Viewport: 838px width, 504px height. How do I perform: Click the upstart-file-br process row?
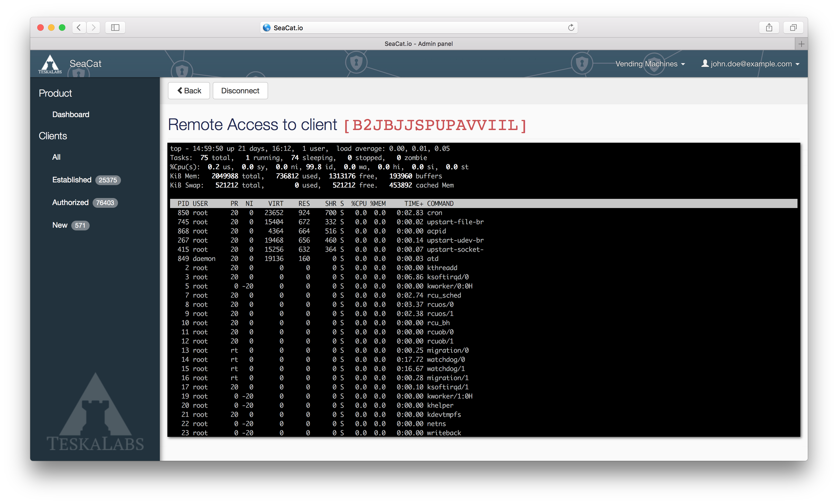483,222
